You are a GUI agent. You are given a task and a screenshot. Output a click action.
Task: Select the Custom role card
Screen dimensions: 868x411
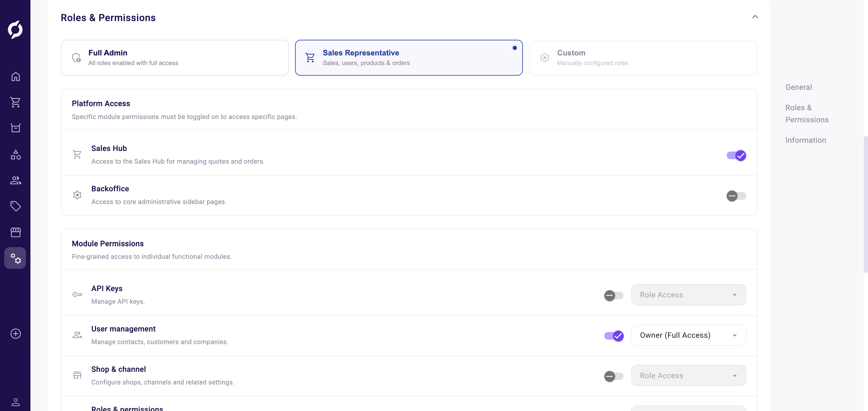pyautogui.click(x=643, y=58)
